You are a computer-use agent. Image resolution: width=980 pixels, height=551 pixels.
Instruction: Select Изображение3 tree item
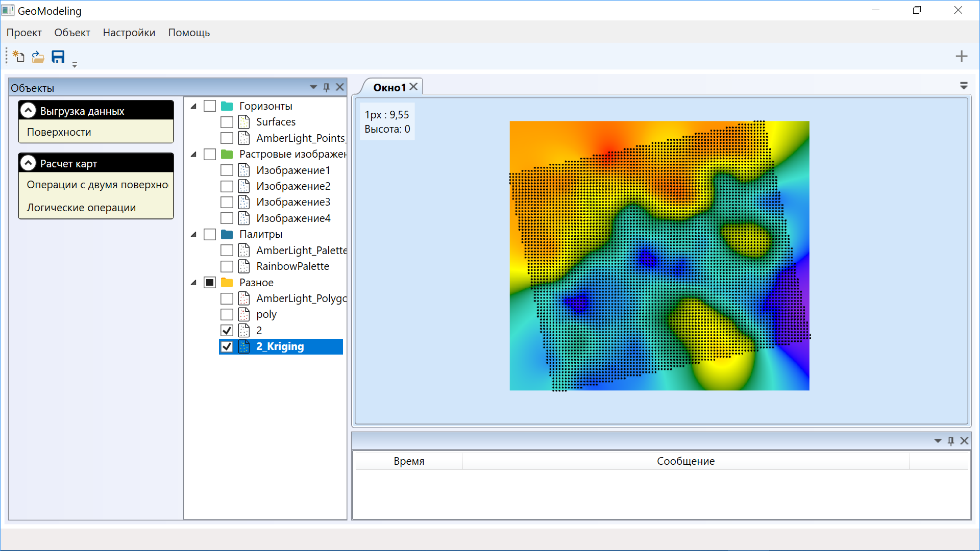[293, 202]
